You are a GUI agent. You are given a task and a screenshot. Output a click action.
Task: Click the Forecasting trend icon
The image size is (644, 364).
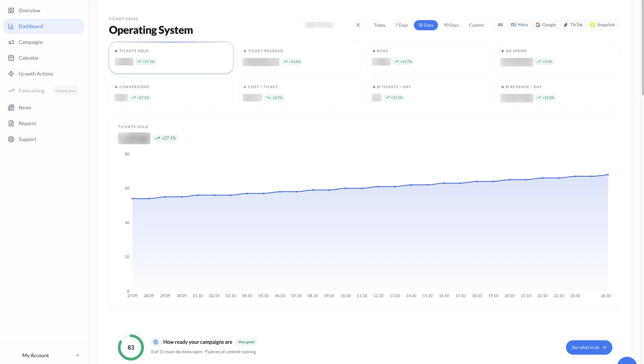pos(11,91)
